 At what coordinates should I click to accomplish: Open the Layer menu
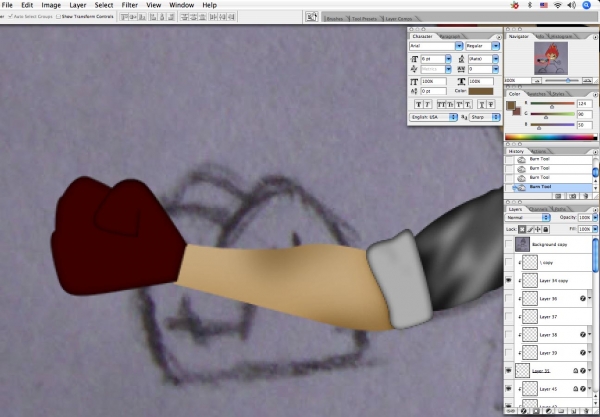click(x=78, y=5)
